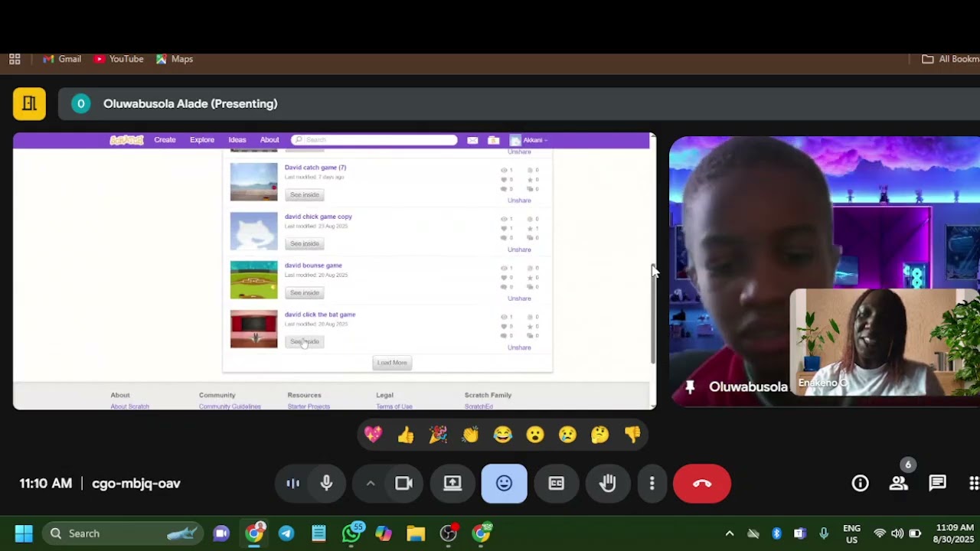The width and height of the screenshot is (980, 551).
Task: Open the david click the bat game thumbnail
Action: pos(254,329)
